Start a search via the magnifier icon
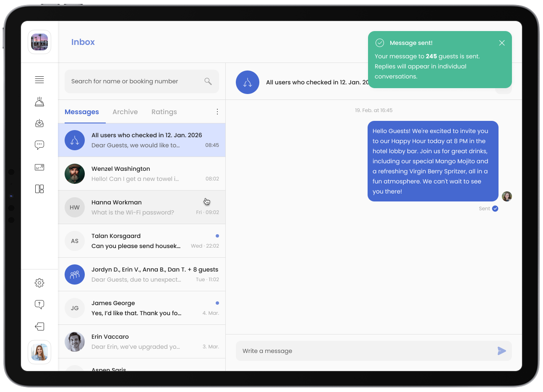This screenshot has height=392, width=543. (208, 81)
